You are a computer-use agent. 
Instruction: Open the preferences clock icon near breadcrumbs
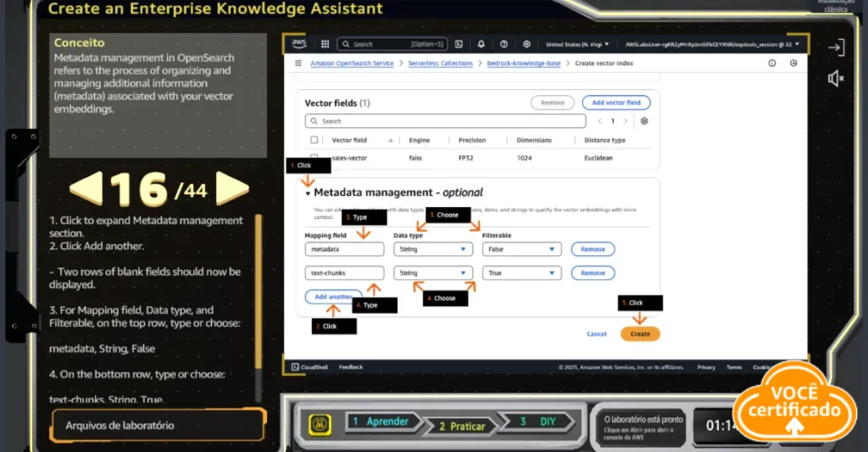pyautogui.click(x=793, y=63)
